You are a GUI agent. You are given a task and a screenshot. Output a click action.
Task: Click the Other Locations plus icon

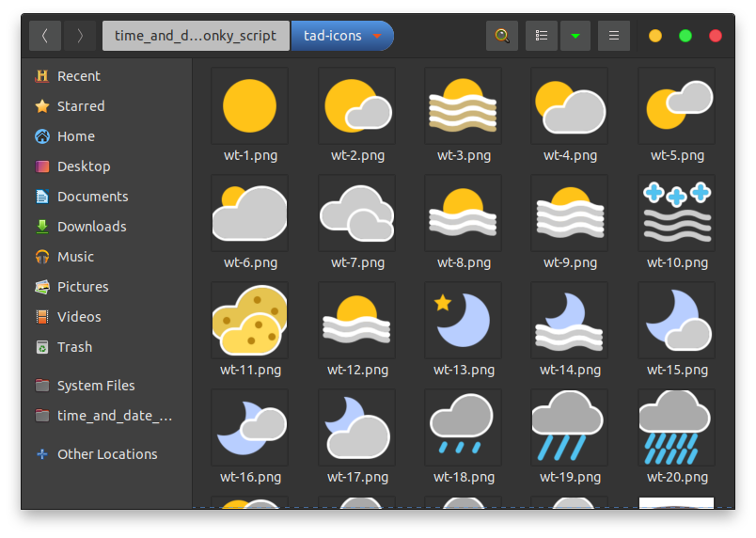coord(42,454)
